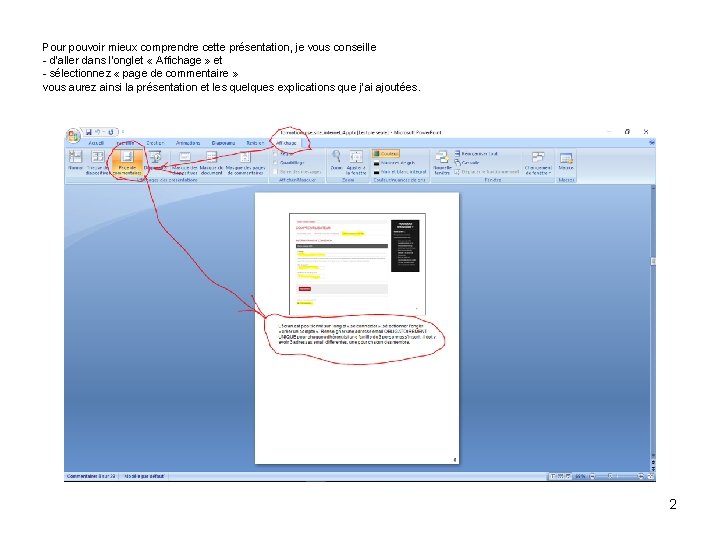Open the Accueil ribbon tab
720x540 pixels.
[x=96, y=143]
